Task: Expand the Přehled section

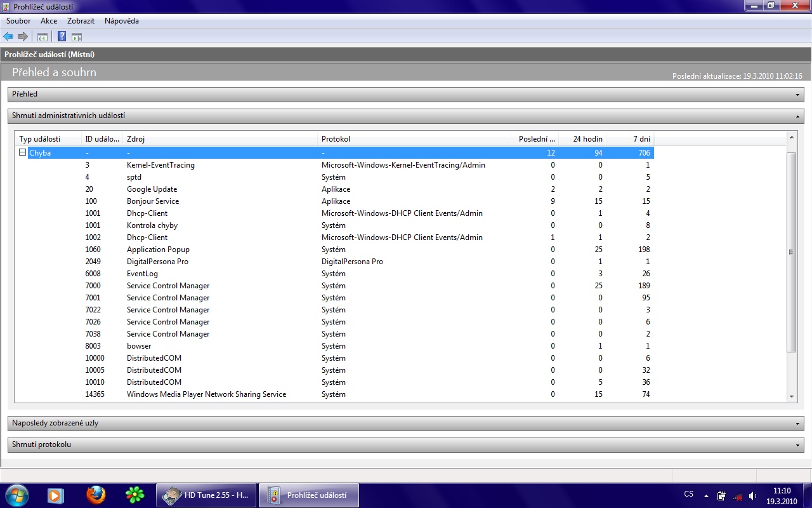Action: point(797,95)
